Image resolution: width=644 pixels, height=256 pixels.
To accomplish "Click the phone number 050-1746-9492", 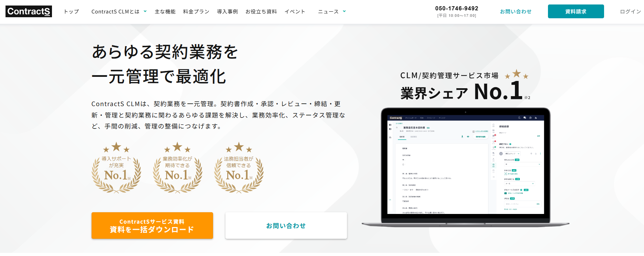I will pos(457,8).
